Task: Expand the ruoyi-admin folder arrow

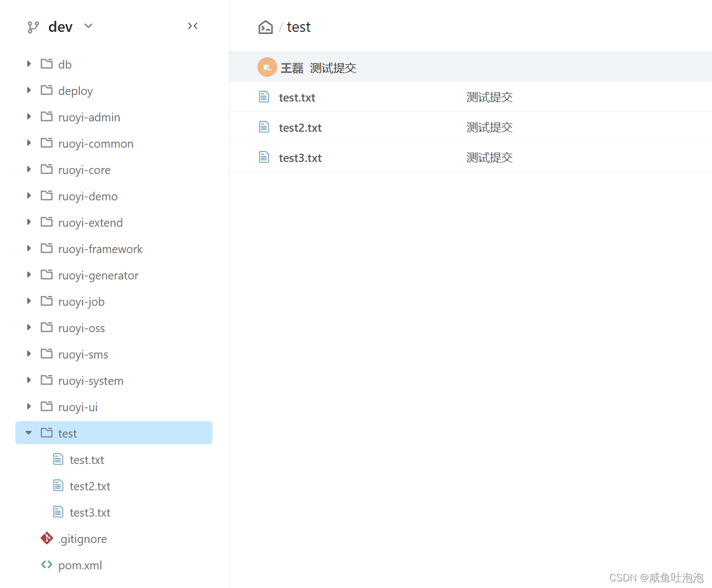Action: coord(29,117)
